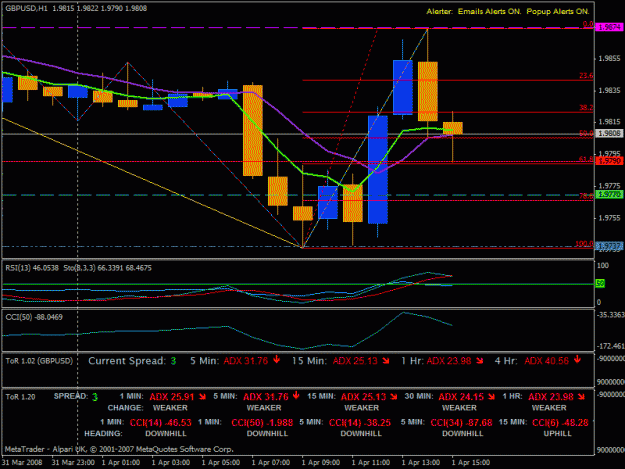Click the down arrow beside ToR 1.02 ADX 31.76
Screen dimensions: 625x469
click(276, 360)
